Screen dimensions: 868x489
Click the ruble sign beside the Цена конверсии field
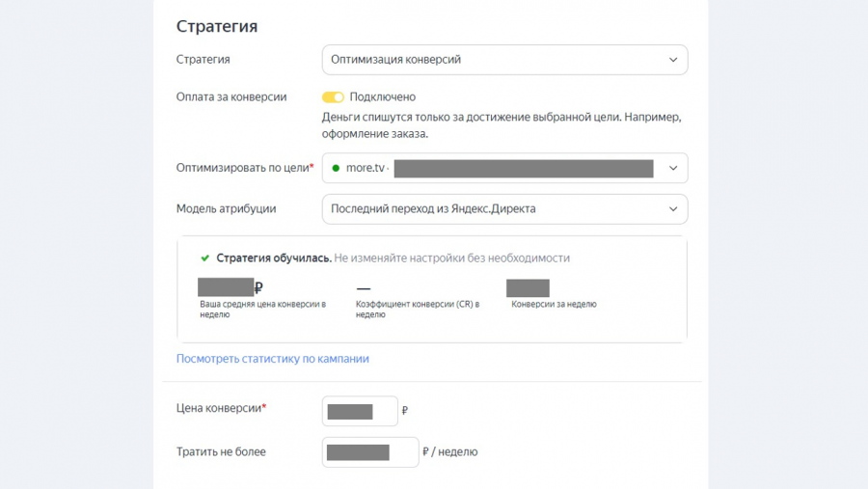(405, 411)
